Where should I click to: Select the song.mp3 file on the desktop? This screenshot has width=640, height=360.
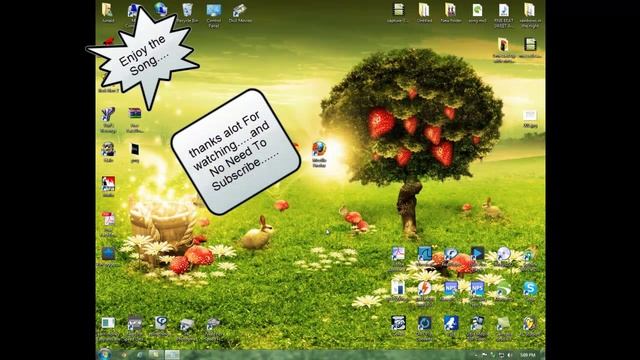click(477, 10)
